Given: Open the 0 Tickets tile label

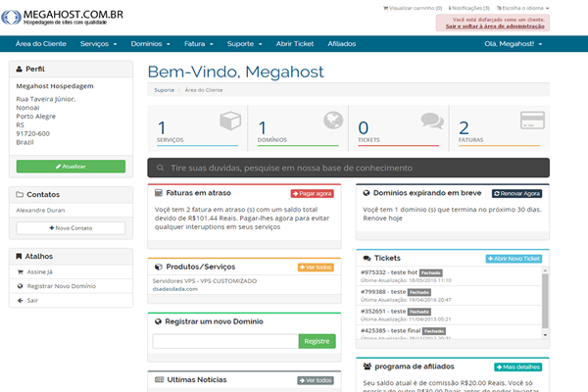Looking at the screenshot, I should [368, 140].
